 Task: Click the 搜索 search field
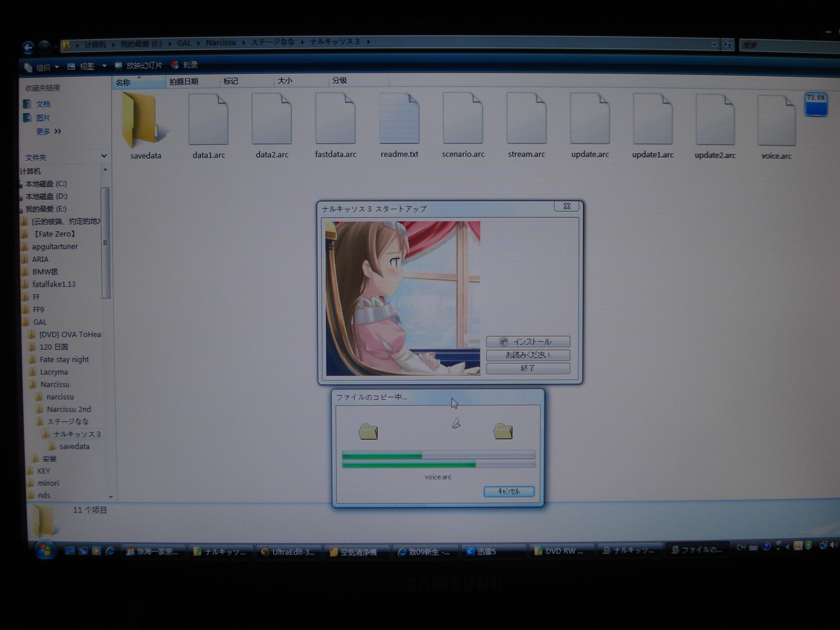(790, 45)
